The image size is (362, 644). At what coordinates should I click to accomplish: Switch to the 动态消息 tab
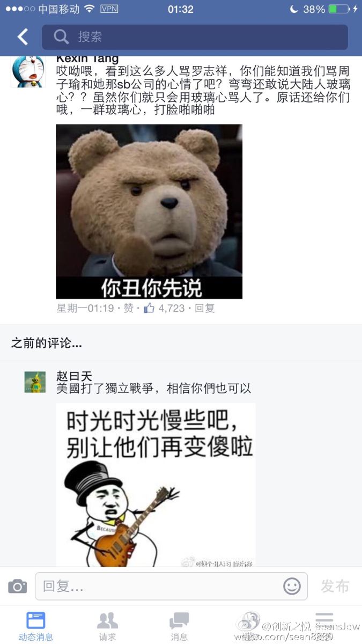click(x=36, y=626)
